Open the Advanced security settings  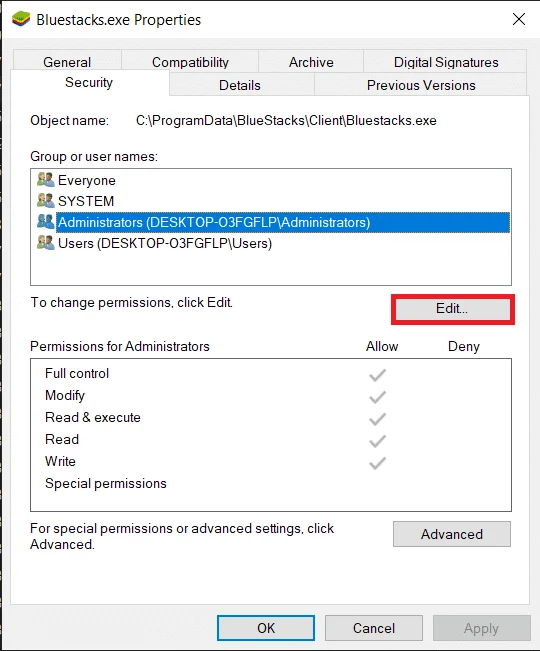[x=452, y=534]
